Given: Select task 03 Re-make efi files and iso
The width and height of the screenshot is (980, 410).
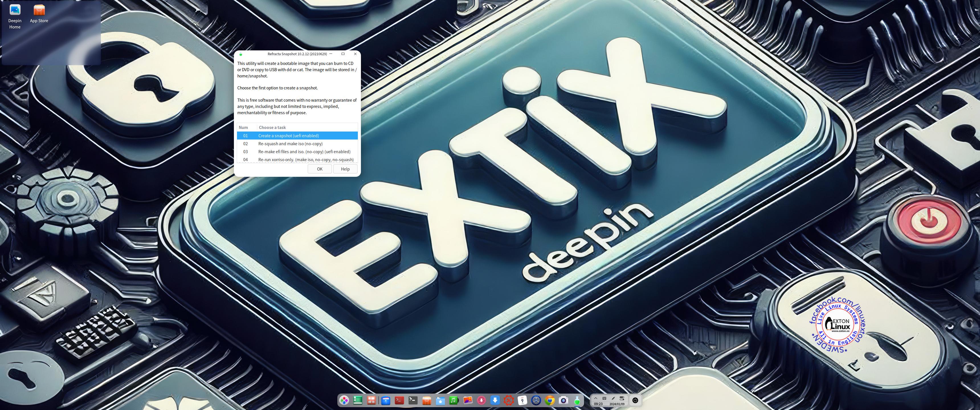Looking at the screenshot, I should [x=297, y=151].
